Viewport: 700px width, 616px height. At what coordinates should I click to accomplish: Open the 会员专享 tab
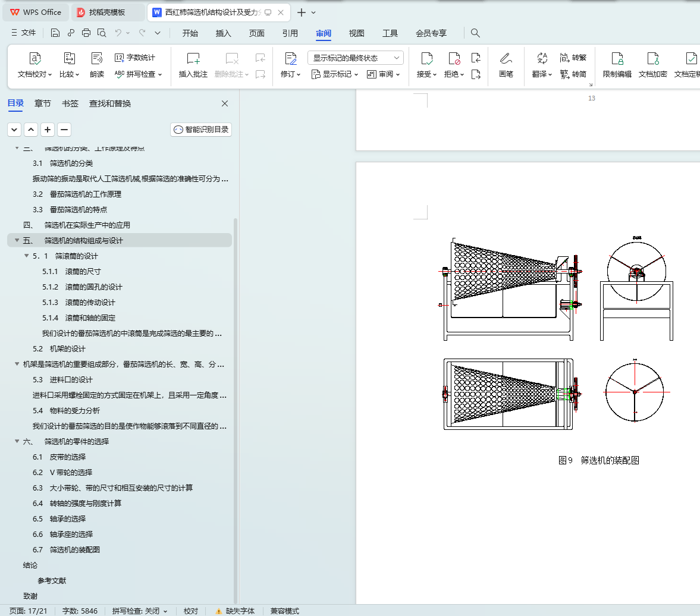[431, 33]
